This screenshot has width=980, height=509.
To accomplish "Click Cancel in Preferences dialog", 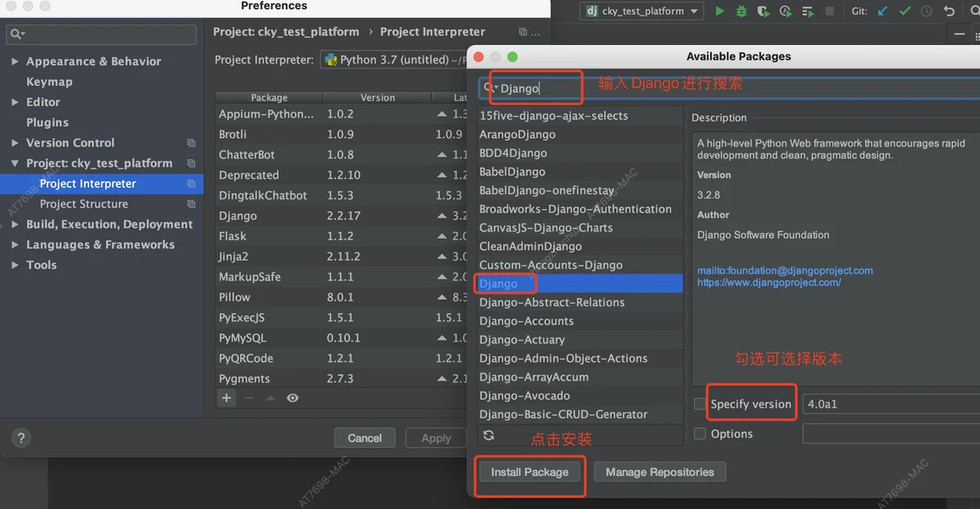I will (x=364, y=438).
